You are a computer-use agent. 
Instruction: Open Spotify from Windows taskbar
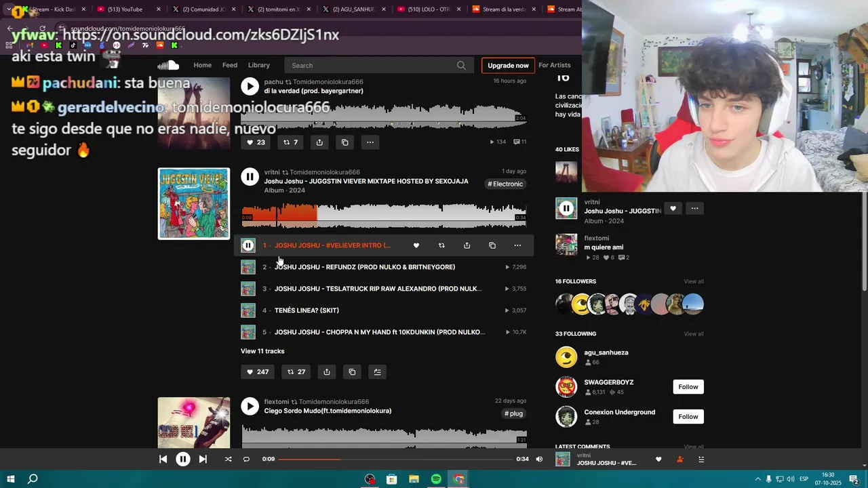tap(436, 479)
